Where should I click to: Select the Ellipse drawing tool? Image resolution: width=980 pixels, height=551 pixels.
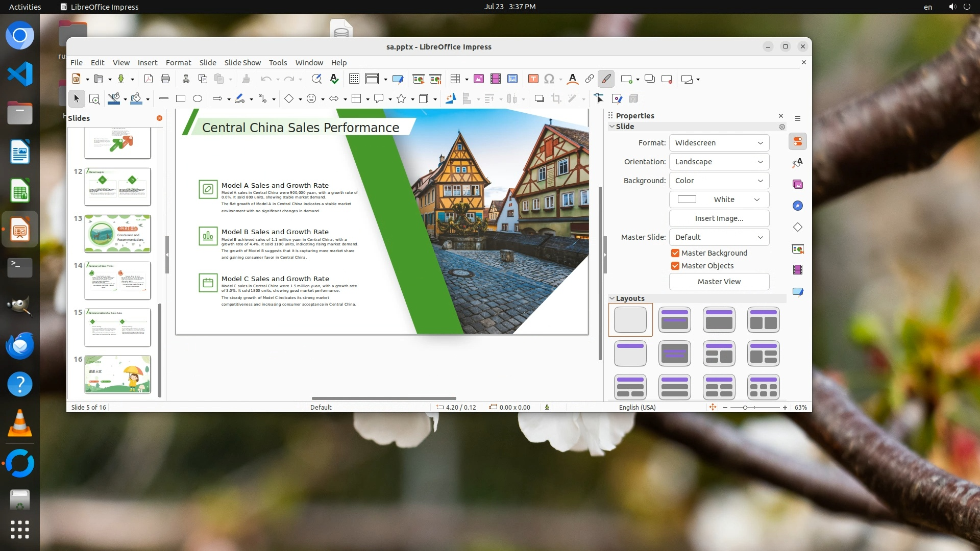[198, 98]
